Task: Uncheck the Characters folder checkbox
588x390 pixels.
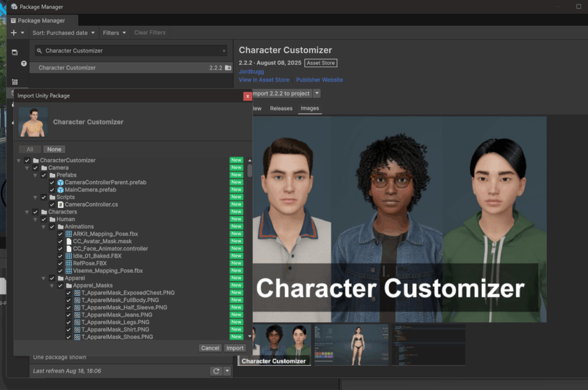Action: (35, 212)
